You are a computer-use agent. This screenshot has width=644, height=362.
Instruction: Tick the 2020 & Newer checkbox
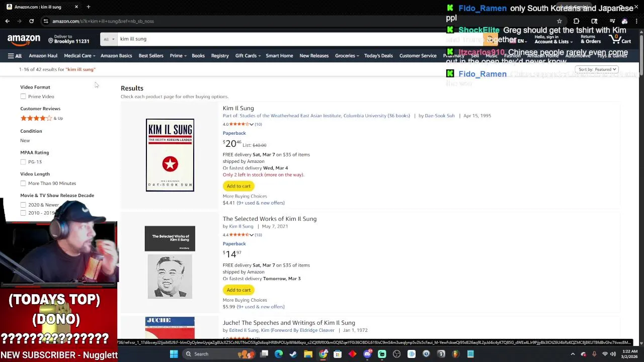(x=23, y=205)
